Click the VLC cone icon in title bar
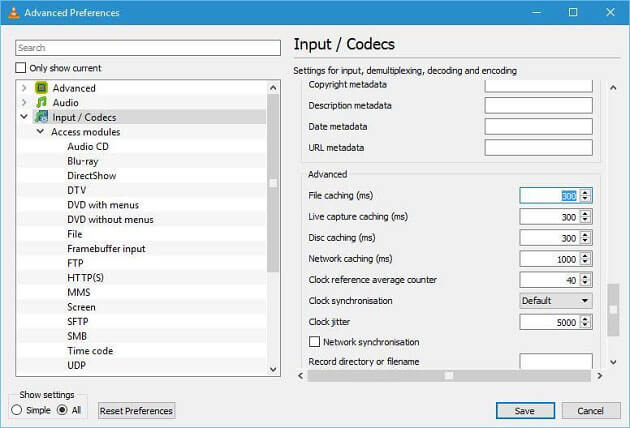The width and height of the screenshot is (630, 428). [x=14, y=13]
